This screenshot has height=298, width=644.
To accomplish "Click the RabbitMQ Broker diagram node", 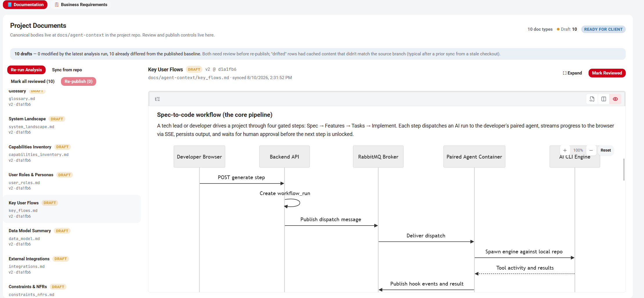I will [x=378, y=157].
